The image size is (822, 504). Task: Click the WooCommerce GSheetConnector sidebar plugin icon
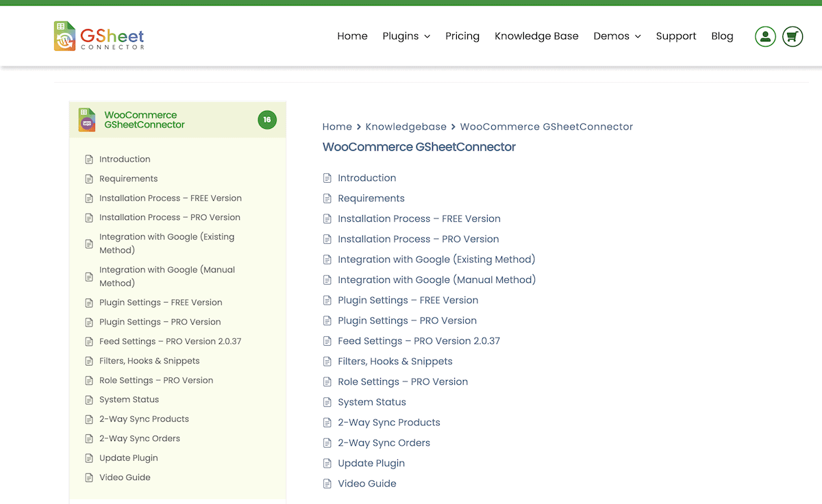click(x=87, y=120)
